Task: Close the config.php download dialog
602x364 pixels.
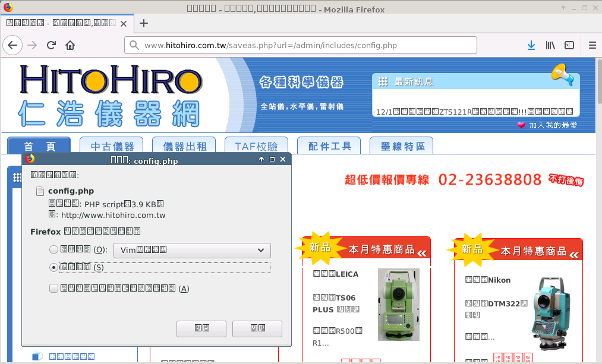Action: [283, 159]
